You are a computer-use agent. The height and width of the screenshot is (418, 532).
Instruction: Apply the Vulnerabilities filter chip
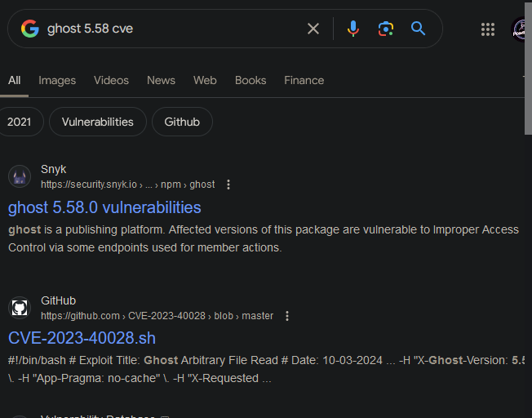click(x=98, y=122)
